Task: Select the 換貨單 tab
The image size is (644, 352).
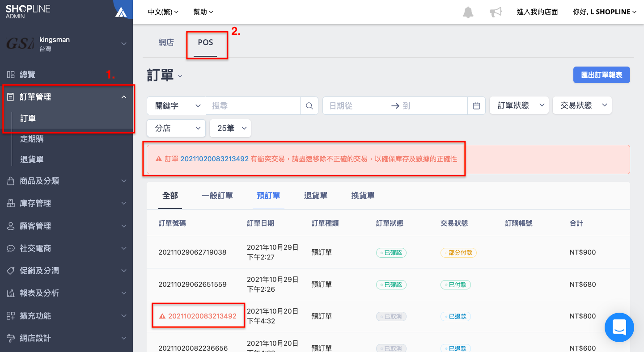Action: click(x=363, y=196)
